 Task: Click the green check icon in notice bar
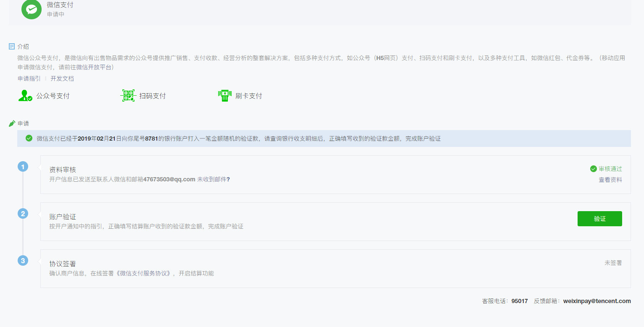[29, 138]
